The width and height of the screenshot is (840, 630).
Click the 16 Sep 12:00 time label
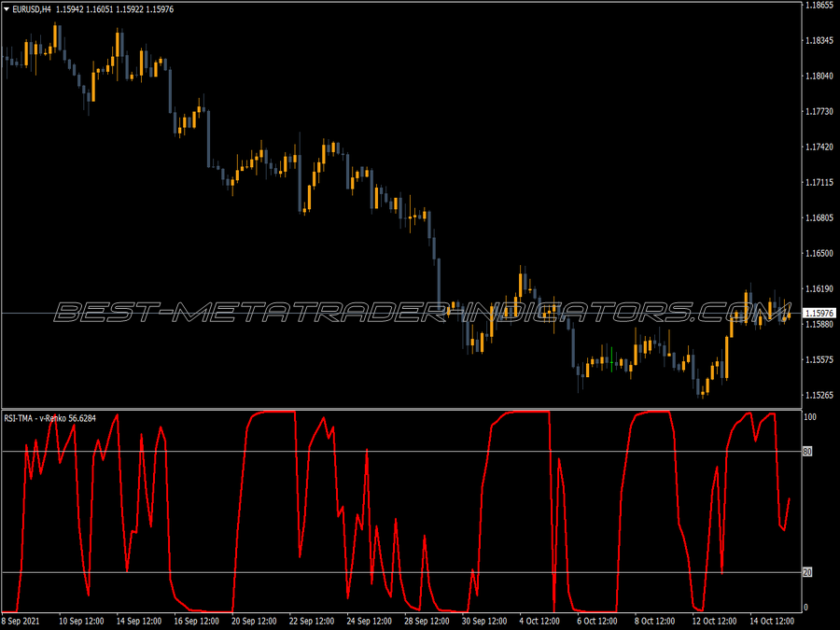pyautogui.click(x=197, y=622)
